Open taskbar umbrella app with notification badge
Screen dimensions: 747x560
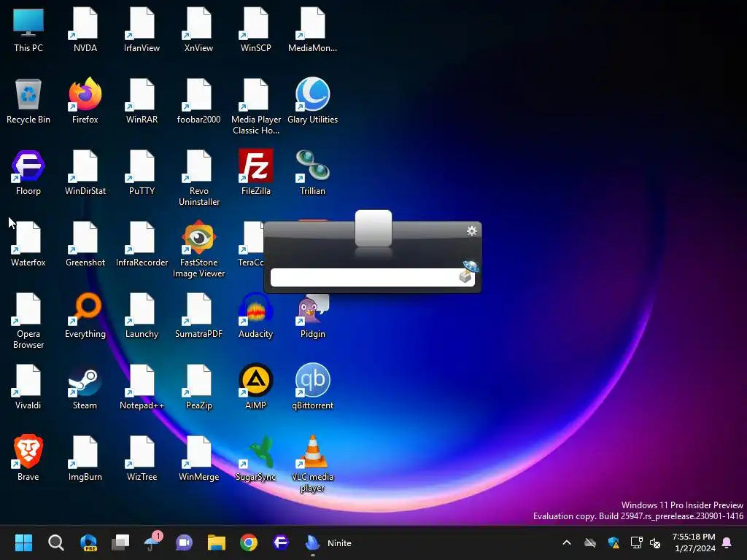152,542
